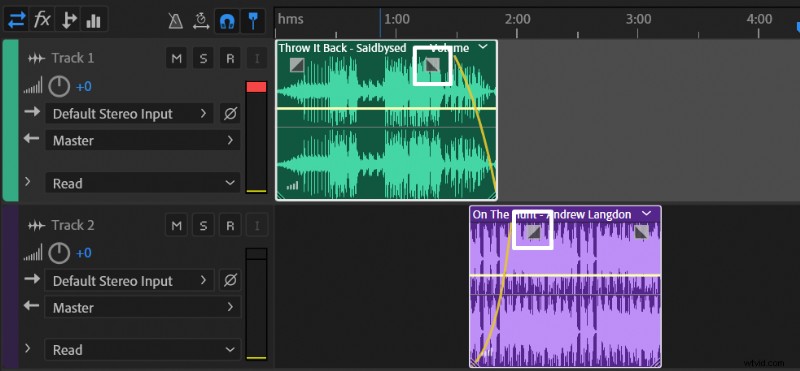This screenshot has height=371, width=800.
Task: Open the Sends view icon
Action: (x=68, y=20)
